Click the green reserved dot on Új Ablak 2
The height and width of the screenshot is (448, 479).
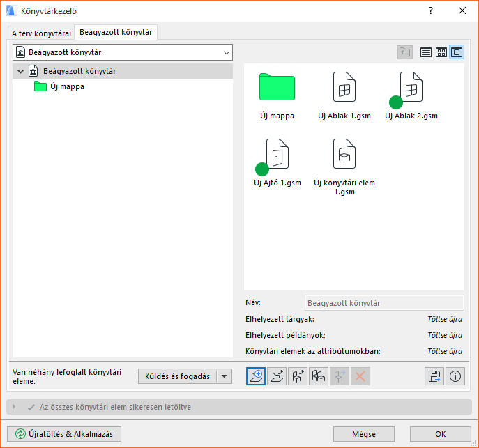(396, 102)
